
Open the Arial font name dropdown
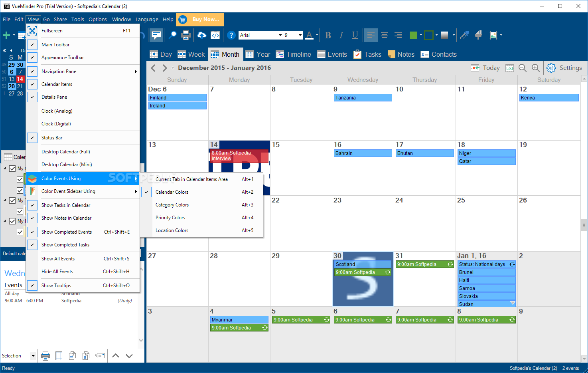(280, 35)
